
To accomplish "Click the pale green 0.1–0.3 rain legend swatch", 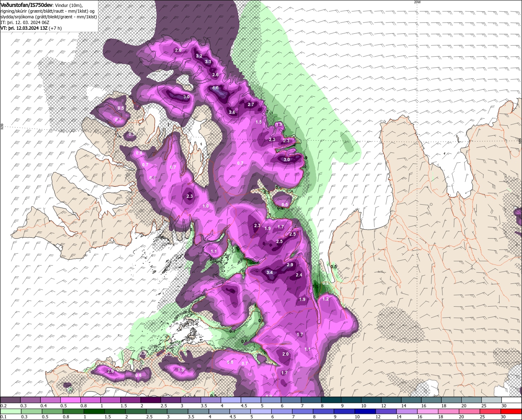I will [x=10, y=411].
